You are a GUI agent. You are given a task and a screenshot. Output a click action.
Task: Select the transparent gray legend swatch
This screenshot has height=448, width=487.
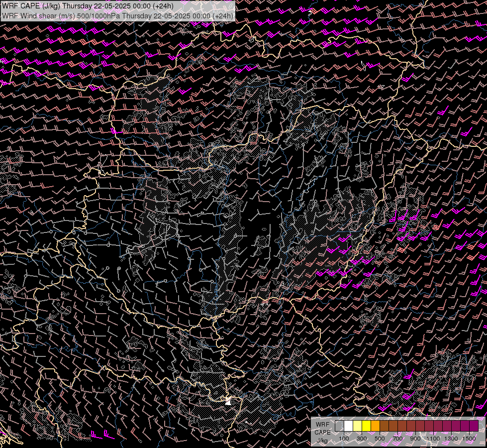pos(339,426)
